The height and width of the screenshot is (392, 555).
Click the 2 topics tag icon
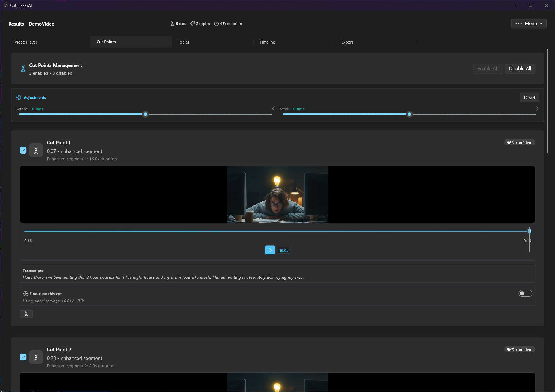tap(192, 24)
